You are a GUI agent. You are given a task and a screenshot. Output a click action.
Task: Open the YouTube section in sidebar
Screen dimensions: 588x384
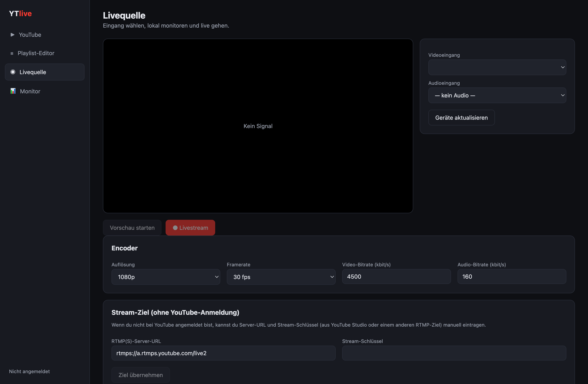click(45, 35)
